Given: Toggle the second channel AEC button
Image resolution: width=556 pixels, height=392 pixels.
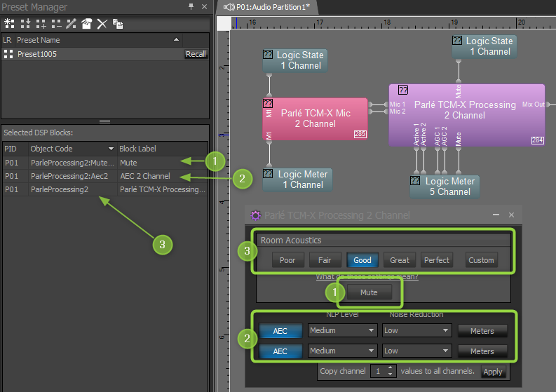Looking at the screenshot, I should pos(280,351).
